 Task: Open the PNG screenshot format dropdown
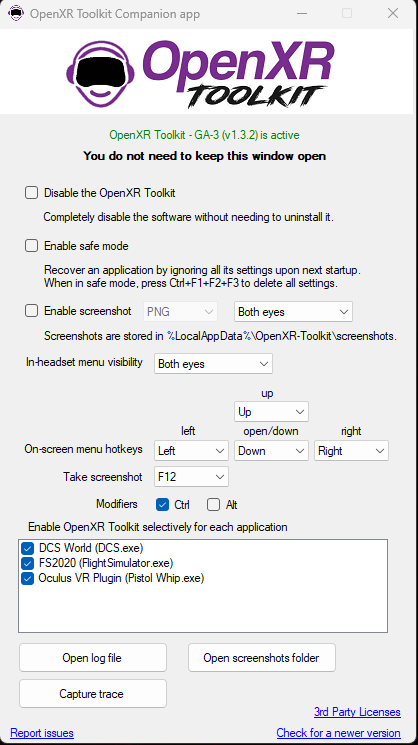(180, 312)
